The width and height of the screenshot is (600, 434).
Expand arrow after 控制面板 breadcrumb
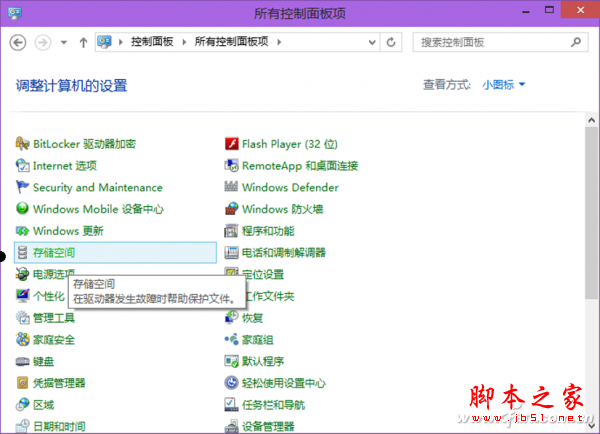pos(184,42)
